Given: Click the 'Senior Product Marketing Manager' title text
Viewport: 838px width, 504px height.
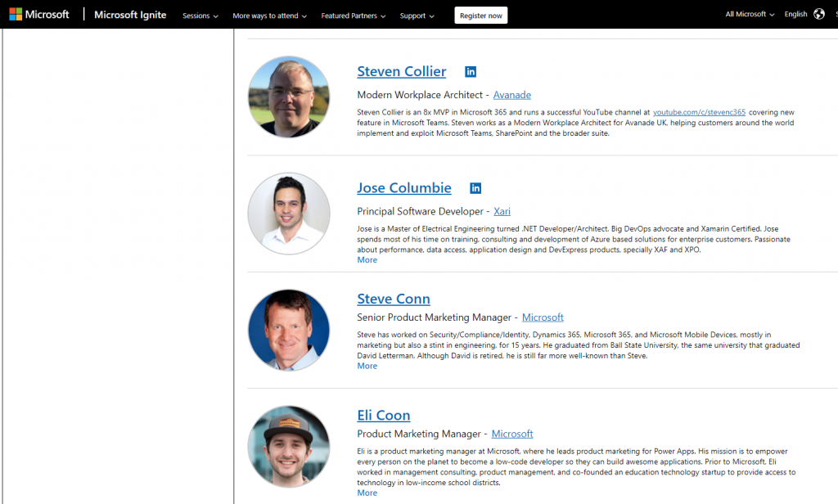Looking at the screenshot, I should pyautogui.click(x=434, y=317).
